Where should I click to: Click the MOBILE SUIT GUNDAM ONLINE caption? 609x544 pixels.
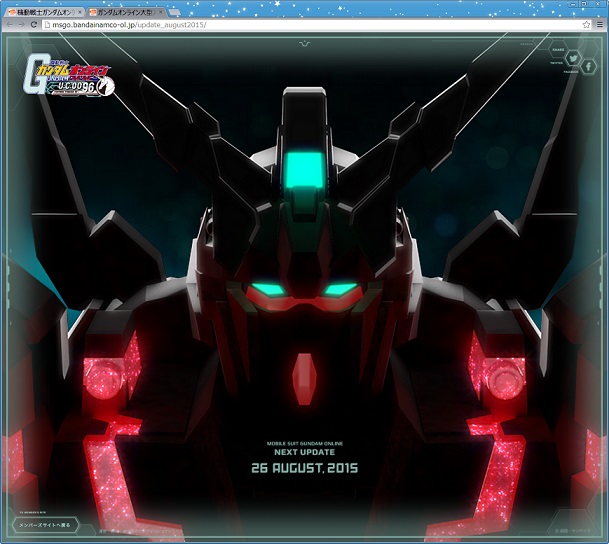pos(305,443)
